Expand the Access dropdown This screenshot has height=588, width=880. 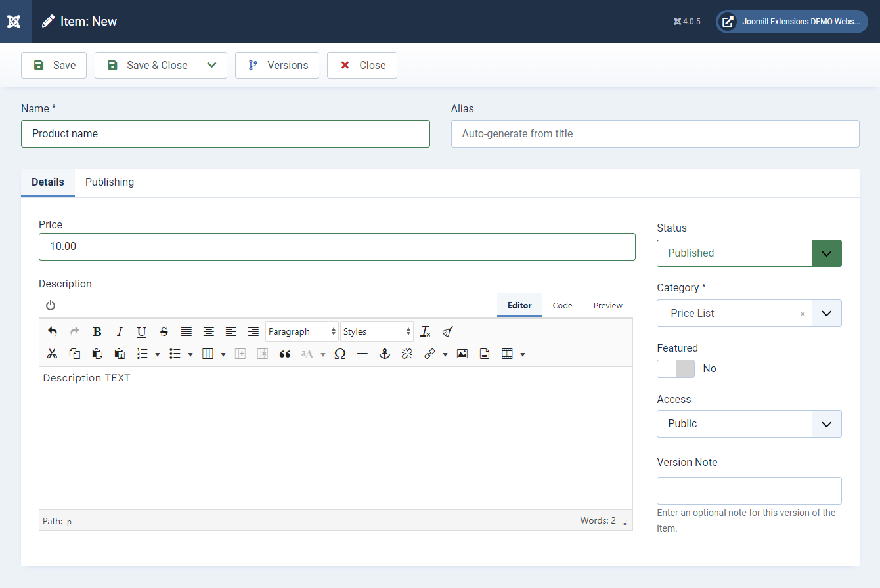(x=749, y=424)
